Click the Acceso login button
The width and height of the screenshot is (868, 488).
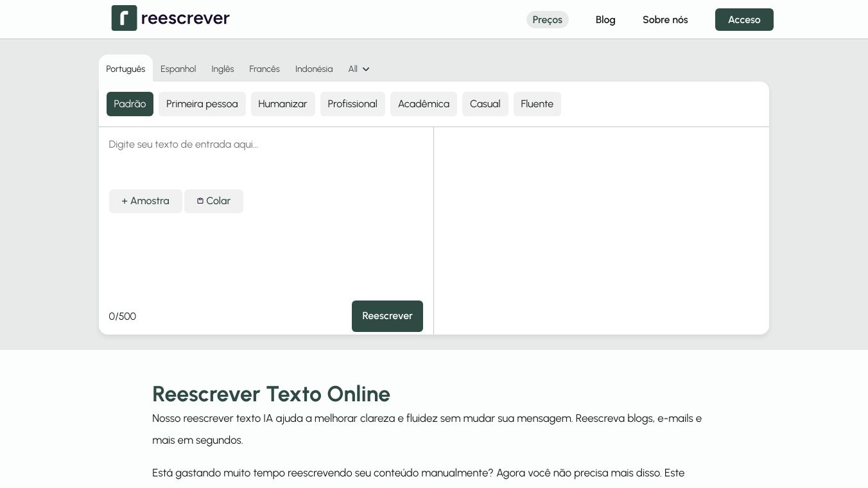click(x=744, y=20)
